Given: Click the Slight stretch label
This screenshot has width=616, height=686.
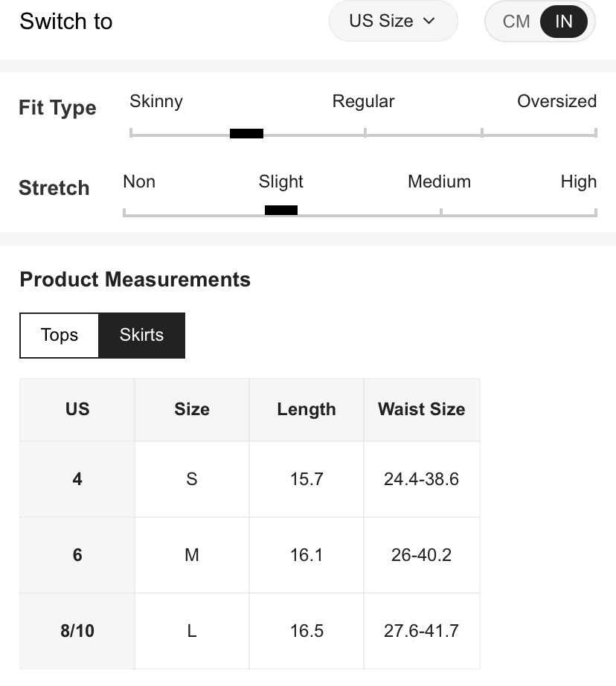Looking at the screenshot, I should (x=281, y=182).
